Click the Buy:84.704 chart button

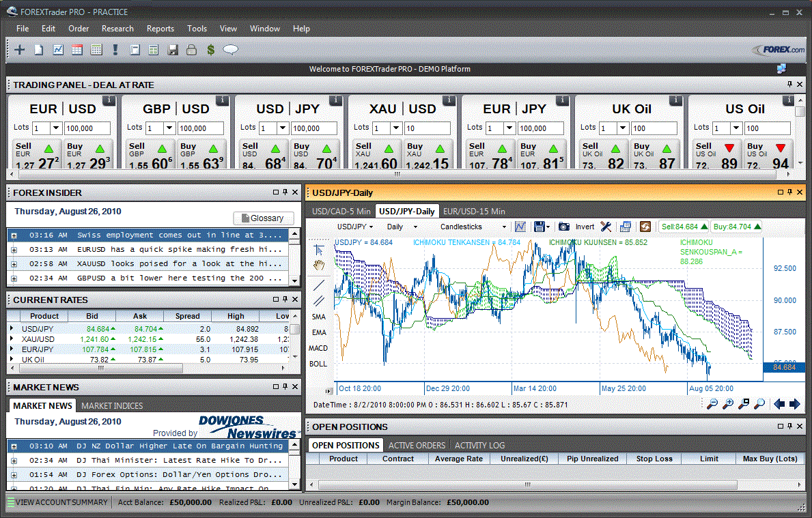point(736,227)
